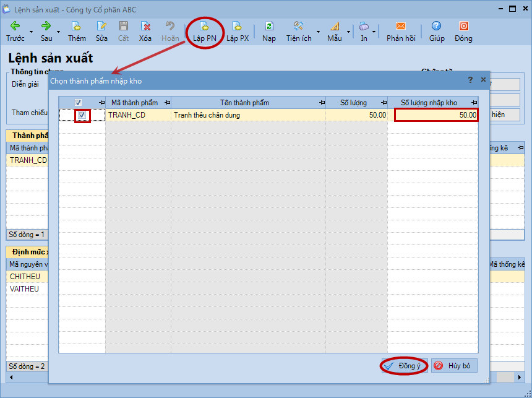Go to previous record with Trước

15,27
